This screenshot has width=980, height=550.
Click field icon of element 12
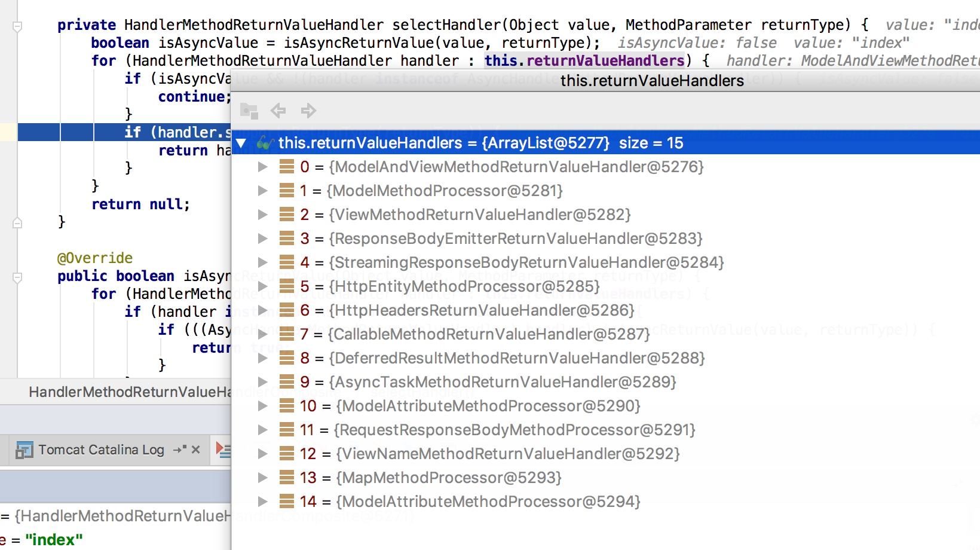(x=287, y=454)
